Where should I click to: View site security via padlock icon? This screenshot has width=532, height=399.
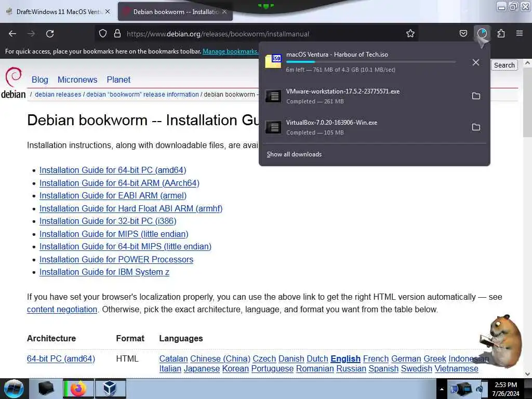(117, 34)
